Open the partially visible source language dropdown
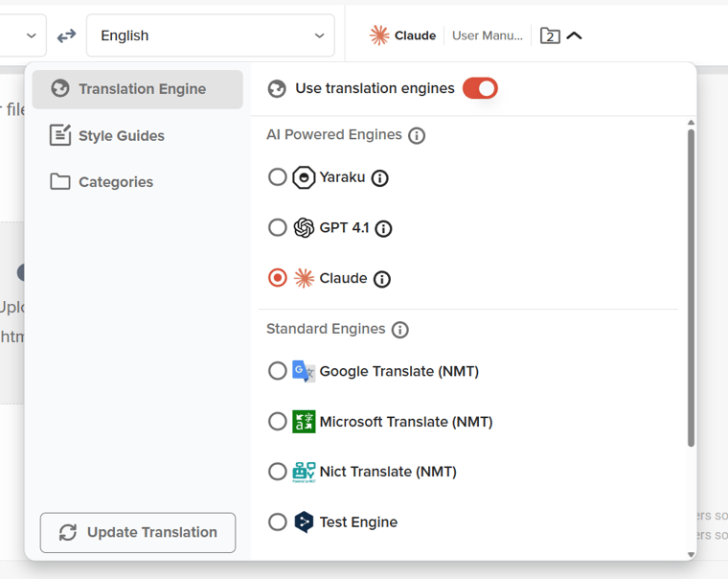The width and height of the screenshot is (728, 579). point(23,35)
